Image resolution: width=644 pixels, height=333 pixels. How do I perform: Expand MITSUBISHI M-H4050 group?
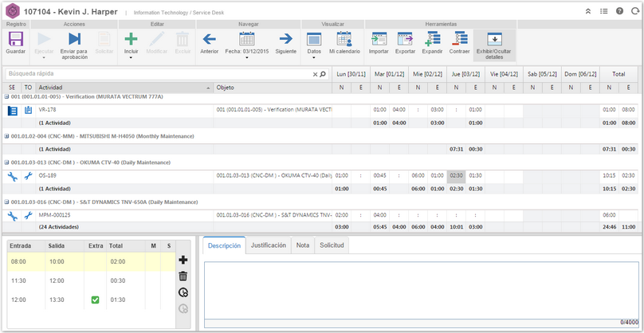coord(6,136)
